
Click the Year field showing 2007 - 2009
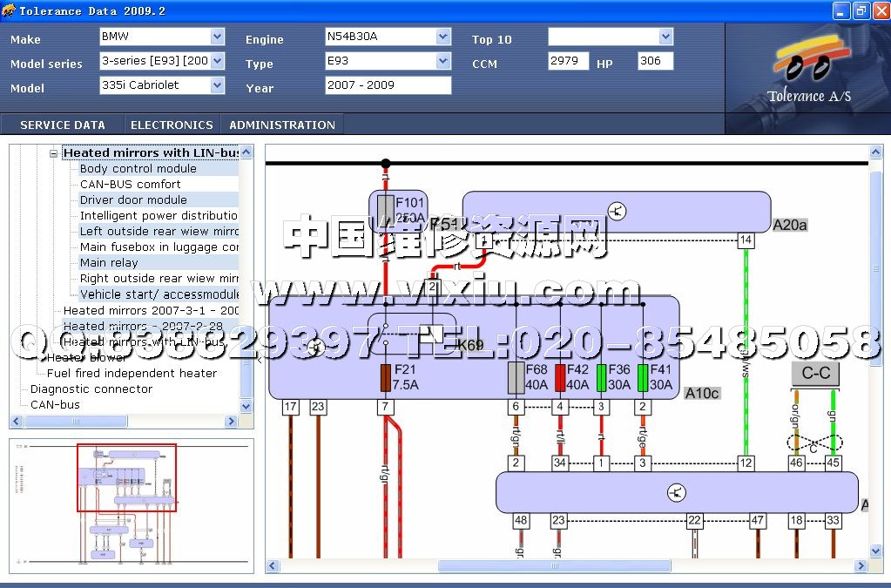coord(388,85)
